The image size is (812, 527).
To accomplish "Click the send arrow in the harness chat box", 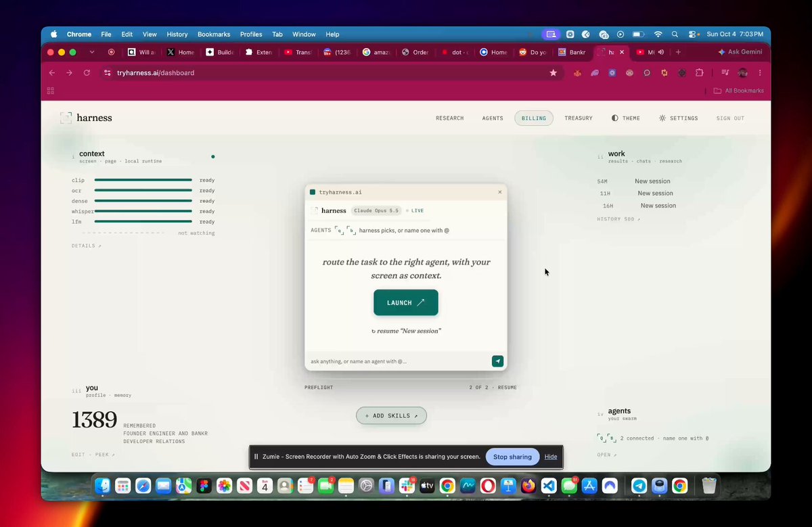I will 497,361.
